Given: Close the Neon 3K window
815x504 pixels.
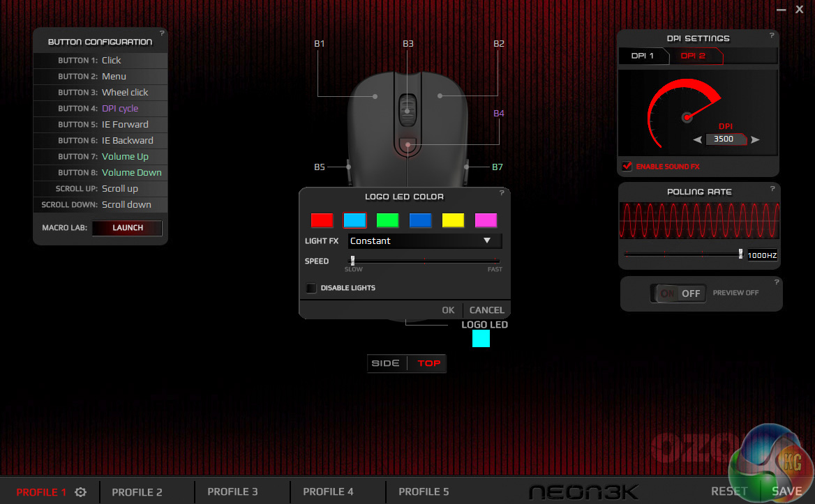Looking at the screenshot, I should (x=800, y=9).
